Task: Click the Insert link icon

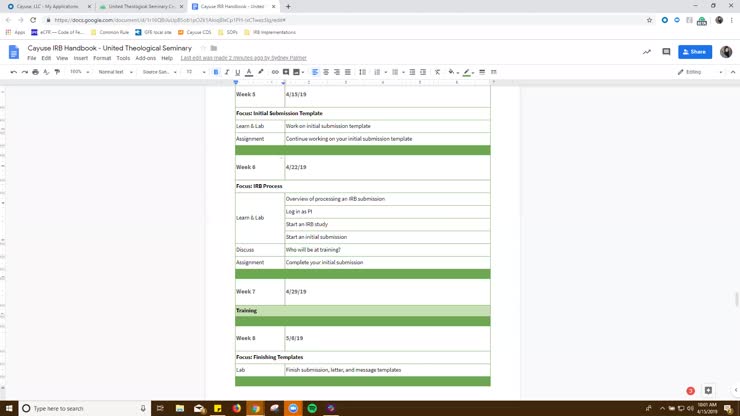Action: click(x=275, y=72)
